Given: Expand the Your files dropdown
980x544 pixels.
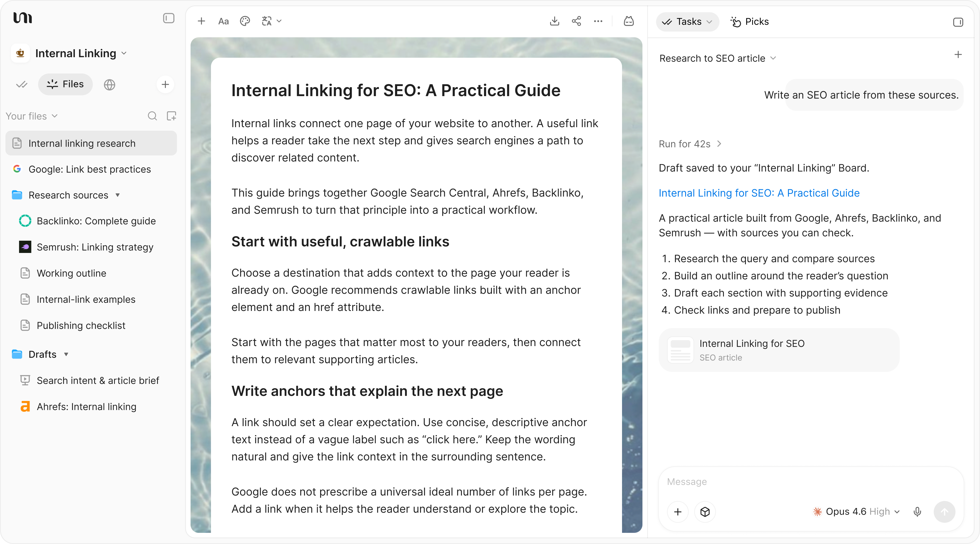Looking at the screenshot, I should coord(32,116).
